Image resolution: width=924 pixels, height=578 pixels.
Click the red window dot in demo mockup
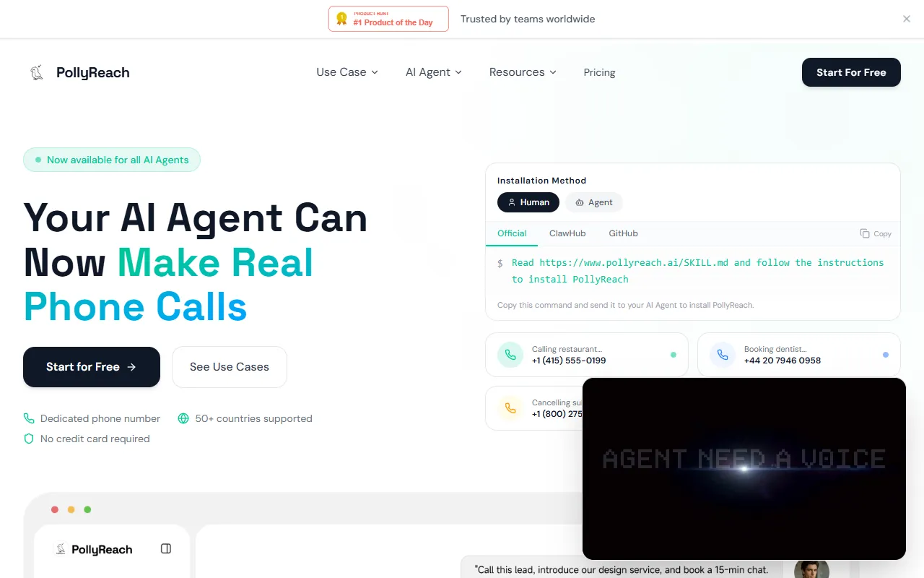[55, 509]
